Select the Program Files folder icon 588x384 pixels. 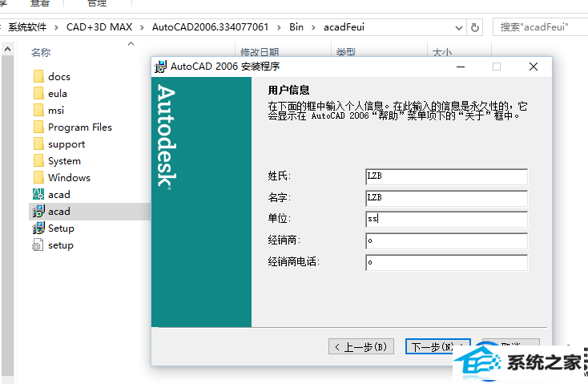(38, 127)
